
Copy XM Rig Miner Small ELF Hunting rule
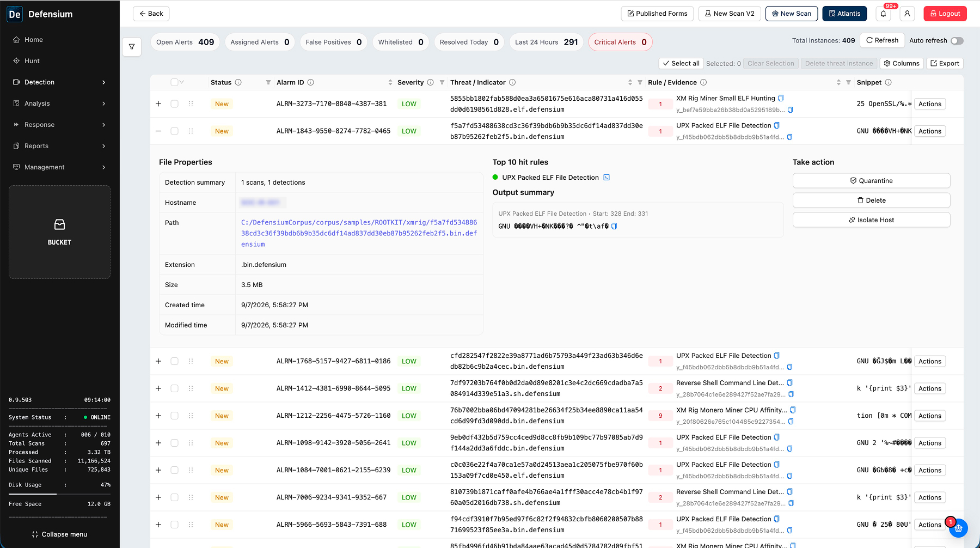781,98
